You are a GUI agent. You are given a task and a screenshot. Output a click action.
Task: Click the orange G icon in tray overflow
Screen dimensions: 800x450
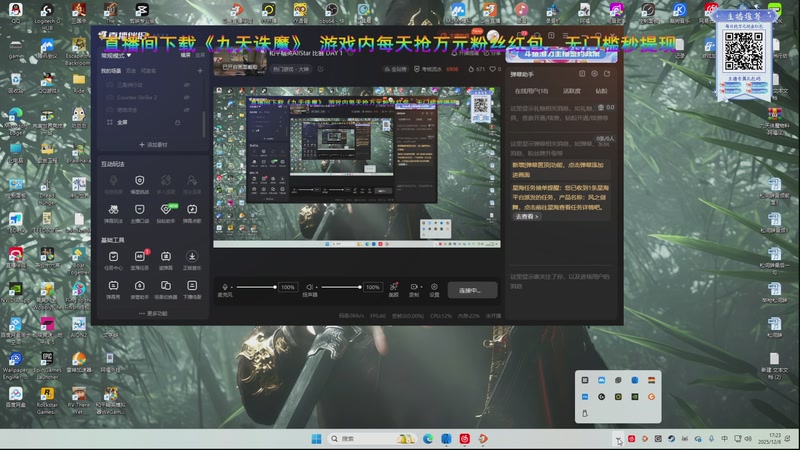652,396
